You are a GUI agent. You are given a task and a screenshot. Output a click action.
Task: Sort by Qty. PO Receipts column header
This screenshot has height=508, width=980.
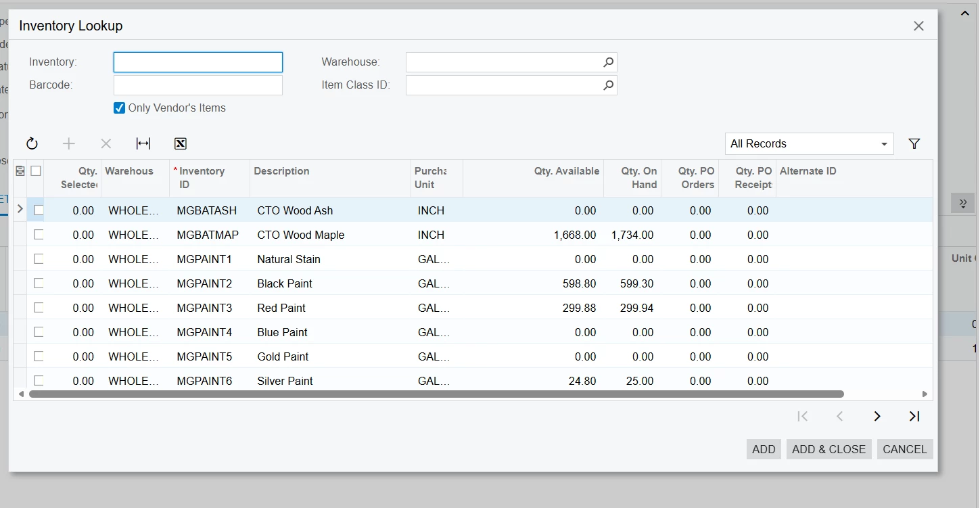point(747,178)
